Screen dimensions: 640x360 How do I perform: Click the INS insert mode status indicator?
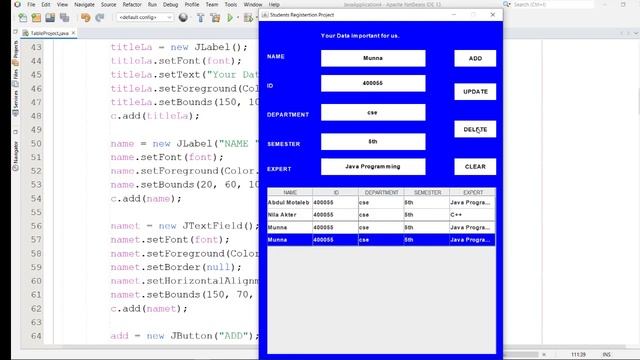point(607,355)
